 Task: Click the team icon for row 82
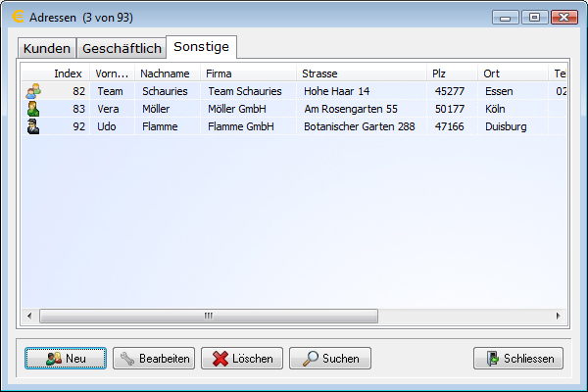[33, 91]
